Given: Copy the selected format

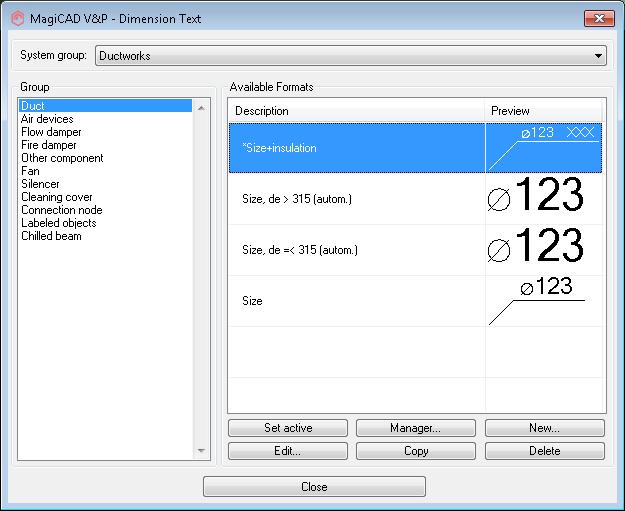Looking at the screenshot, I should click(416, 451).
